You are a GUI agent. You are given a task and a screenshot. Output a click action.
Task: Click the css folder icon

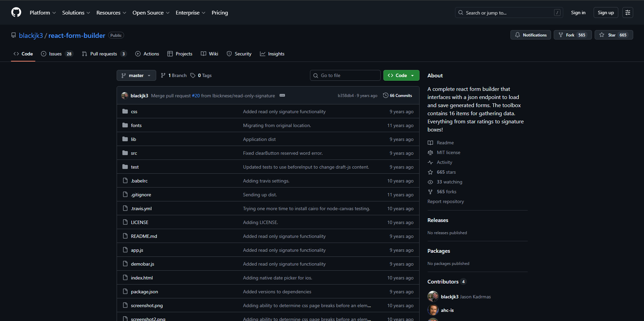[x=125, y=112]
